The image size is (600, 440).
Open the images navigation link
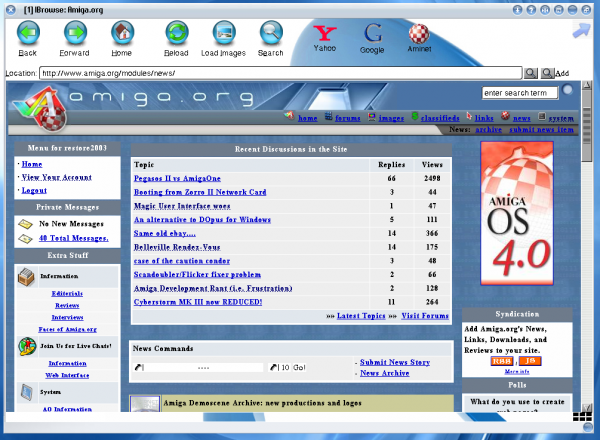[391, 118]
